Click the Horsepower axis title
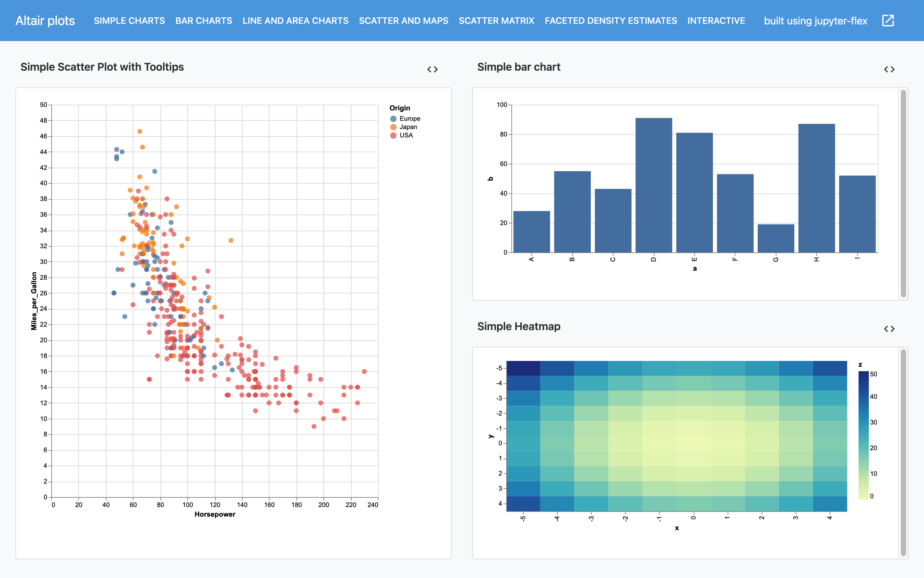 pyautogui.click(x=215, y=514)
